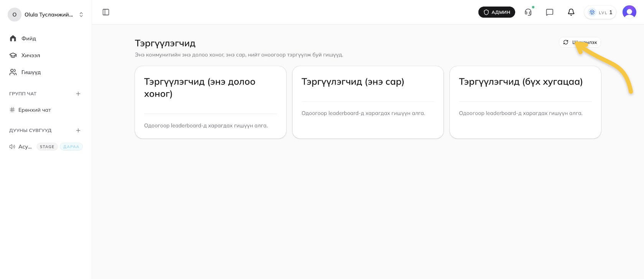Toggle the sidebar panel icon
Image resolution: width=644 pixels, height=279 pixels.
coord(106,12)
